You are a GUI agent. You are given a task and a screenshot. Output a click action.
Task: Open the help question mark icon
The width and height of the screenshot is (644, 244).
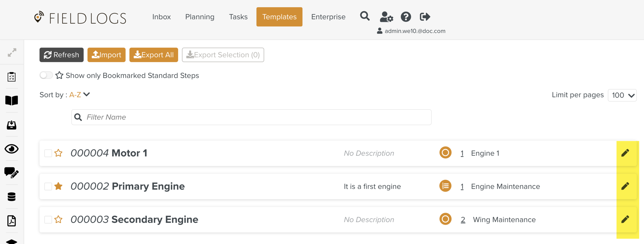tap(406, 17)
